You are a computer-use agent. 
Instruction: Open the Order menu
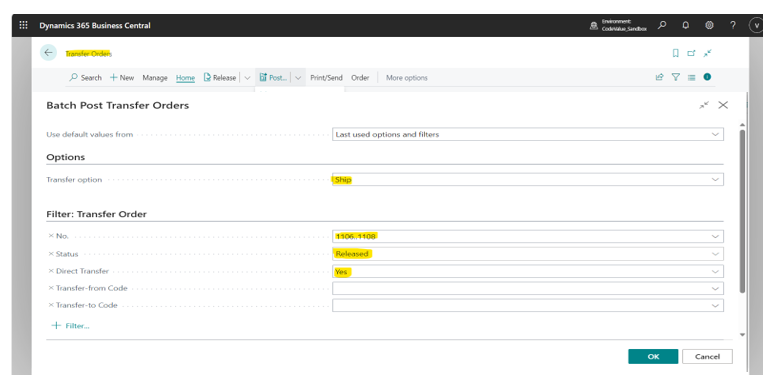tap(360, 78)
